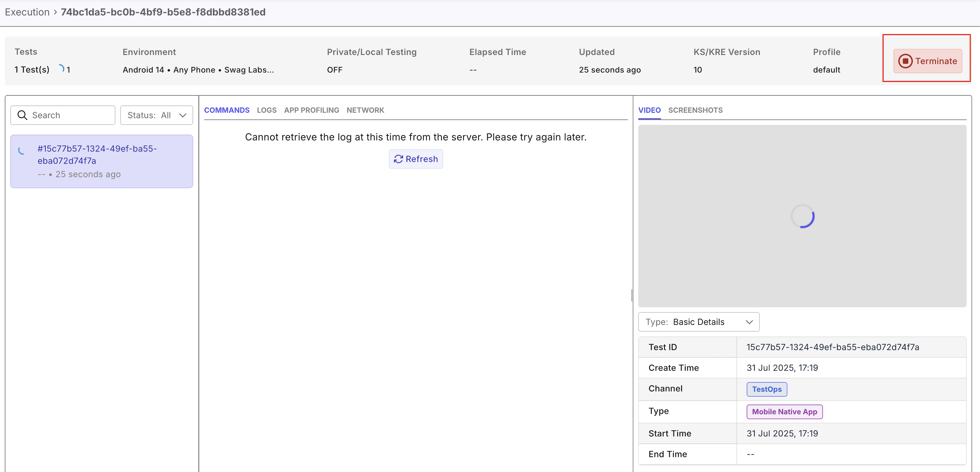
Task: Click the Refresh arrows icon
Action: click(398, 159)
